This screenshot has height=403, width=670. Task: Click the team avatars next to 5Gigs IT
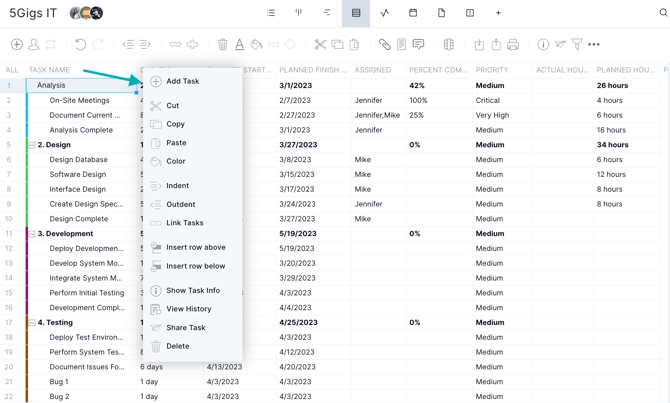(86, 13)
